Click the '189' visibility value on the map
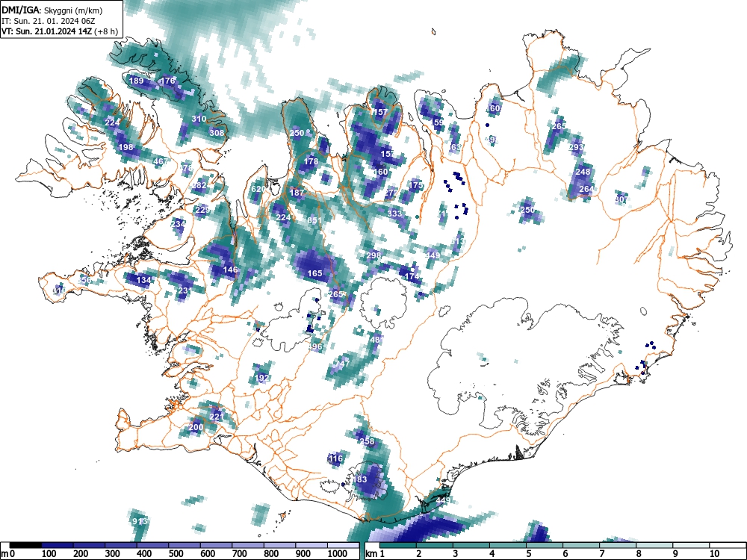Viewport: 747px width, 560px height. click(136, 81)
